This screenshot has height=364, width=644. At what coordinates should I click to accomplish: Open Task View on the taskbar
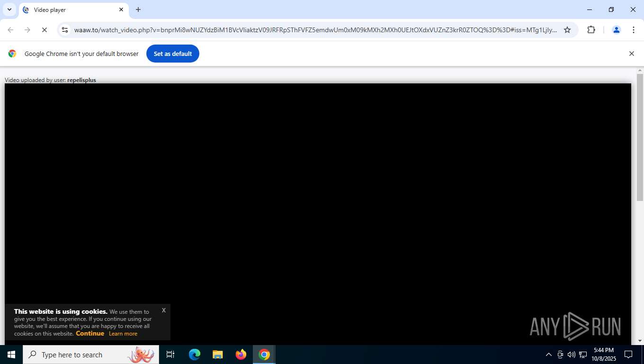click(x=170, y=355)
